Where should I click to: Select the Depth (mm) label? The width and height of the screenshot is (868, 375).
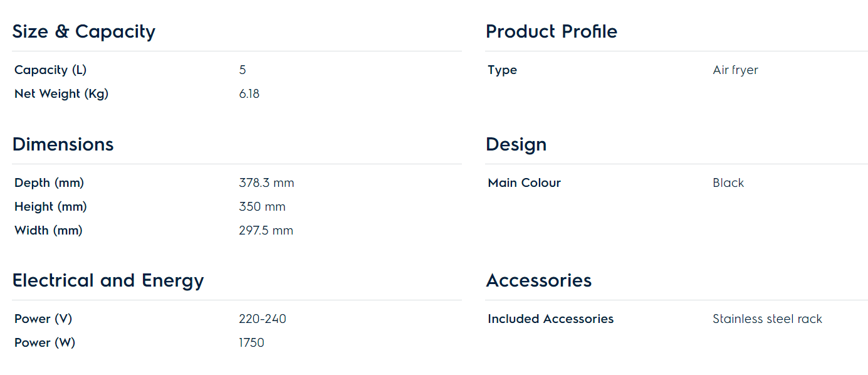(49, 182)
